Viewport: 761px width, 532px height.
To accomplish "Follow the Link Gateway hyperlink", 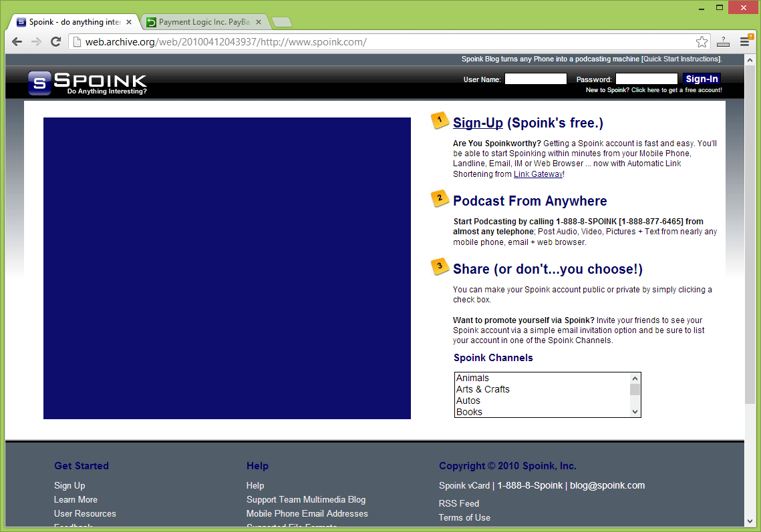I will 539,174.
